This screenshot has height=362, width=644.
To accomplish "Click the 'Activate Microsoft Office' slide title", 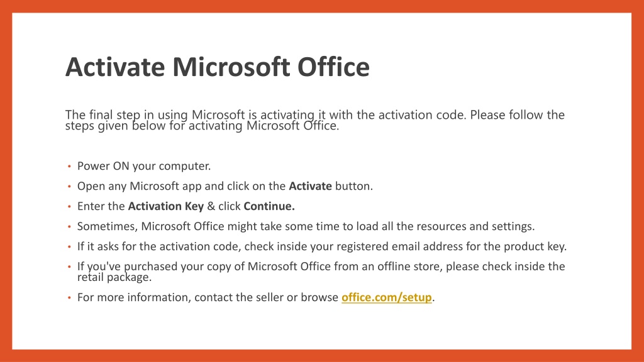I will tap(217, 67).
